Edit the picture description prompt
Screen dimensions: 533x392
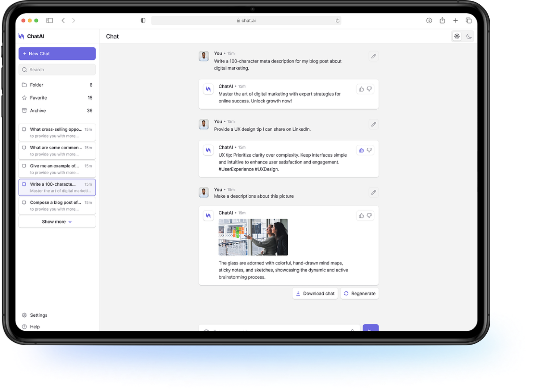(373, 192)
